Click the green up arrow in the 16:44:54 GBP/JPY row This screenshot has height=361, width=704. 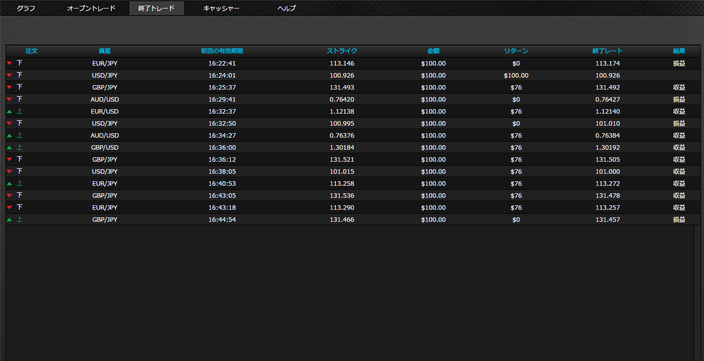pos(9,220)
